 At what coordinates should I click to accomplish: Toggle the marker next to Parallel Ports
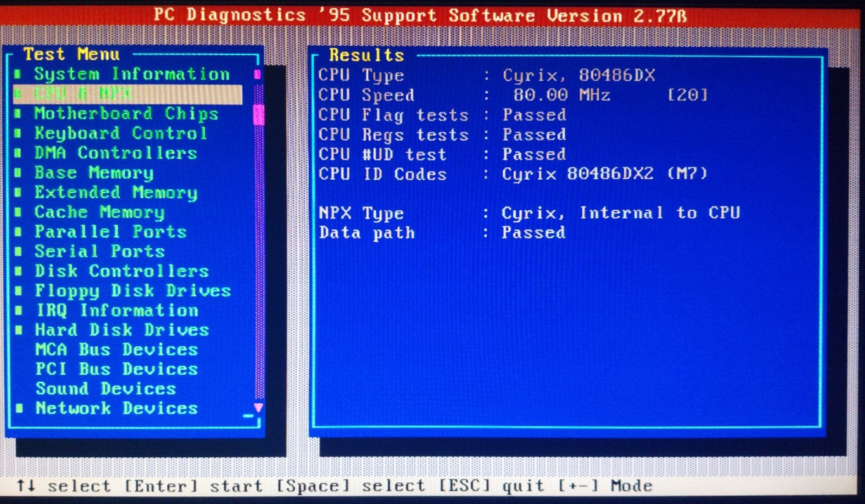point(18,232)
